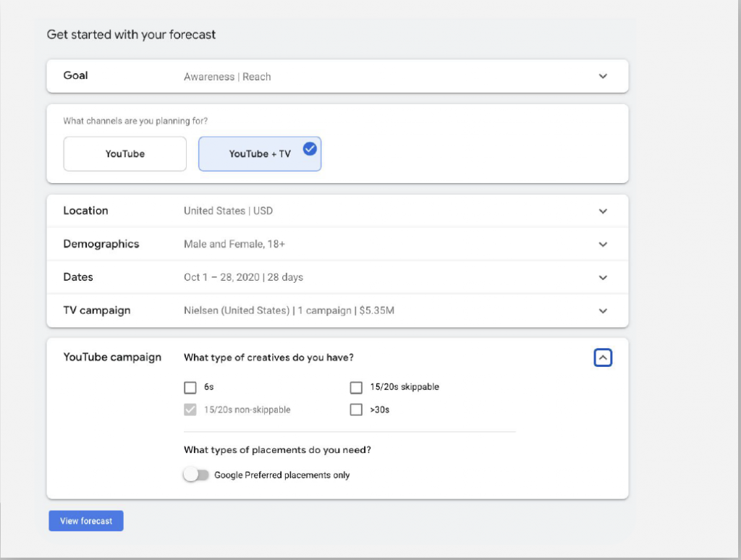
Task: Click the 15/20s non-skippable checkbox
Action: [x=190, y=410]
